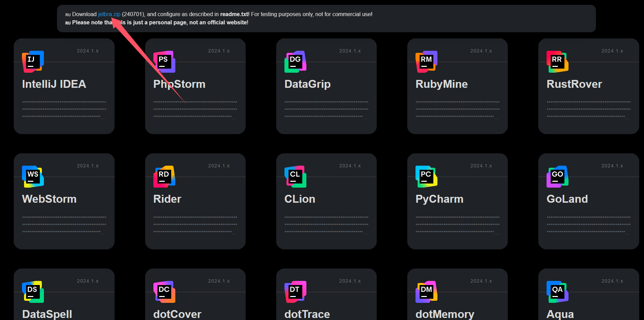
Task: Click the Aqua card title
Action: 560,314
